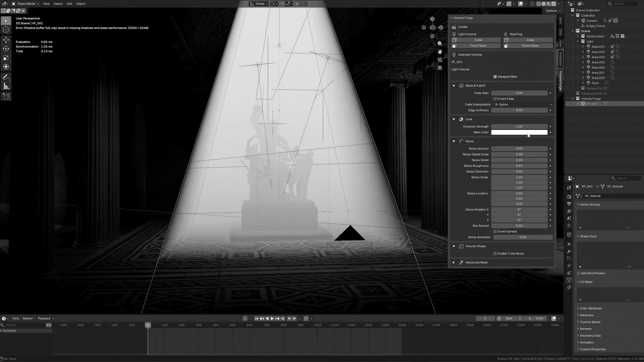
Task: Select the Measure tool
Action: coord(6,86)
